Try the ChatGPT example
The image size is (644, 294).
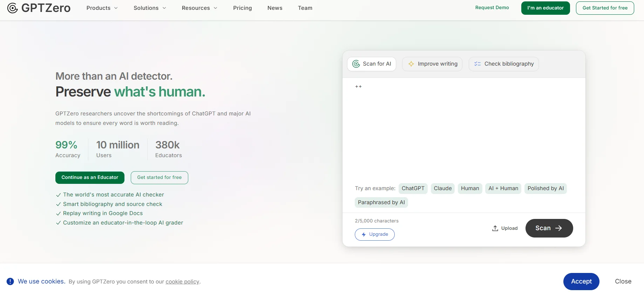click(x=413, y=188)
